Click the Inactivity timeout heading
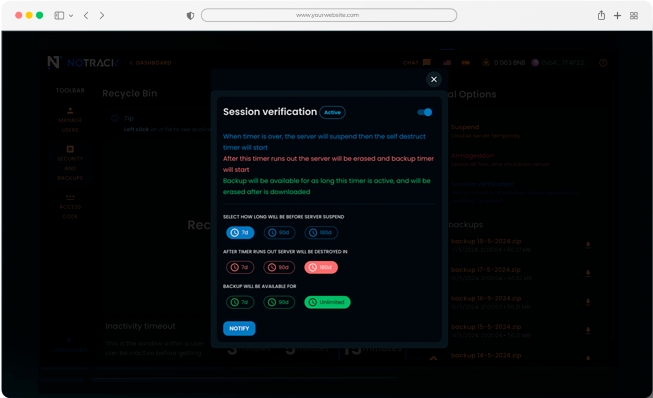 click(x=140, y=326)
